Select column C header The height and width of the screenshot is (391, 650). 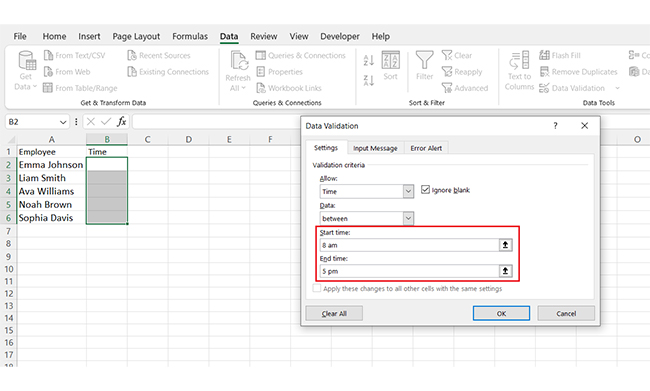[147, 140]
